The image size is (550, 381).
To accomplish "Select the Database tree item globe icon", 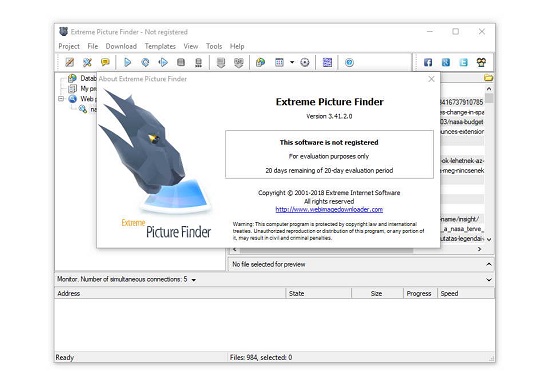I will pyautogui.click(x=72, y=78).
